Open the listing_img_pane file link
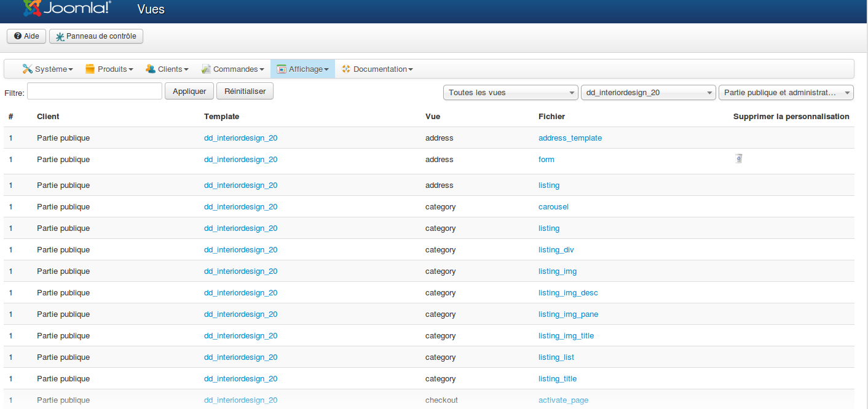This screenshot has height=409, width=868. pos(568,314)
